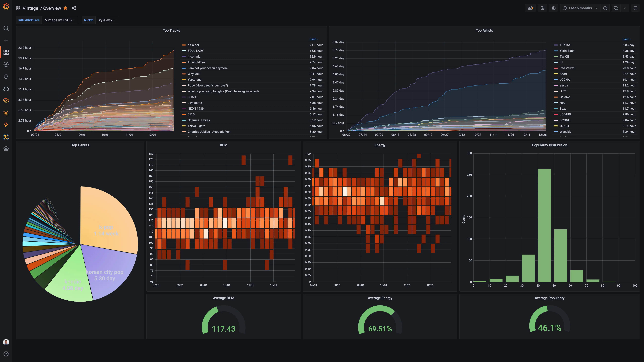644x362 pixels.
Task: Toggle pit-a-pet series in Top Tracks legend
Action: pos(193,45)
